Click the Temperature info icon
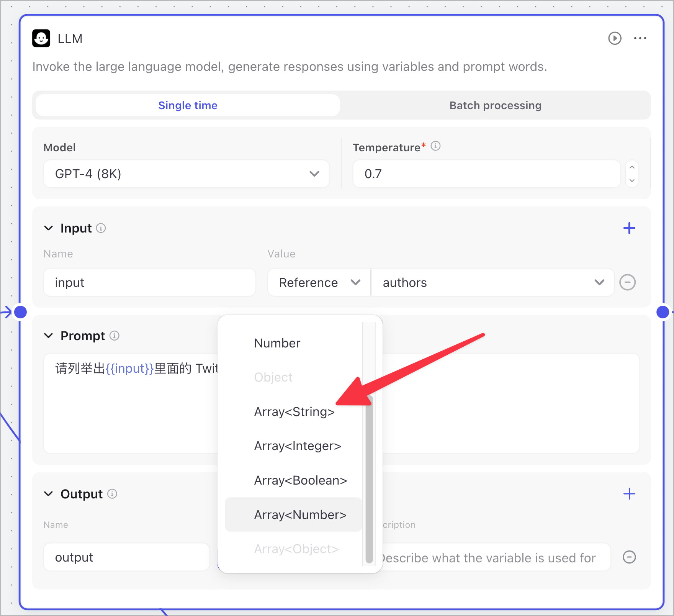674x616 pixels. [x=435, y=146]
